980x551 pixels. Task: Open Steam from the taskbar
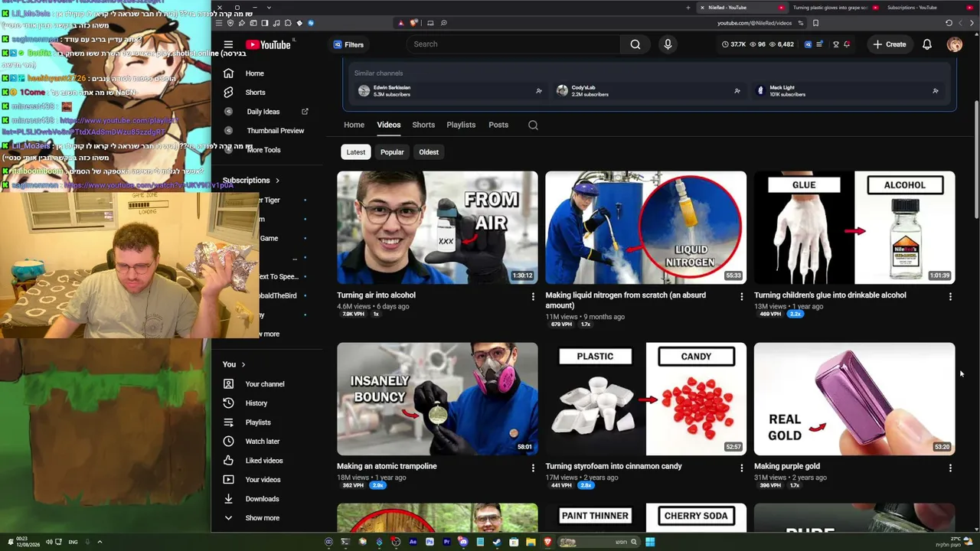pos(497,542)
